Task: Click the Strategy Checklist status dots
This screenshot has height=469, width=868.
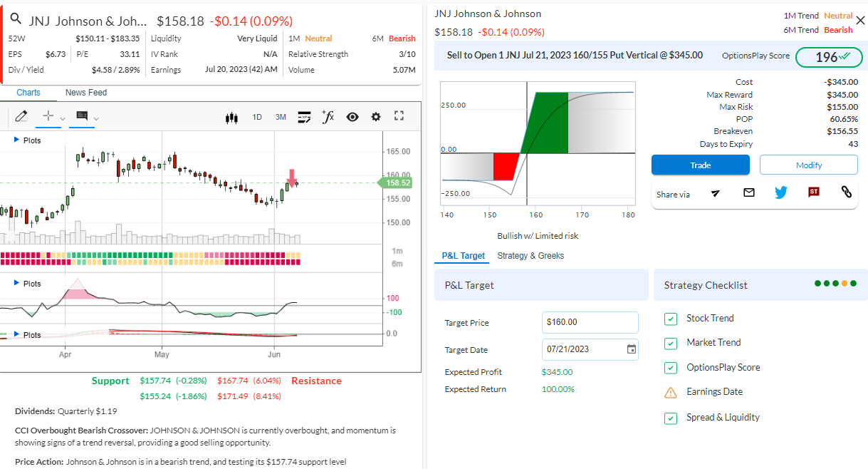Action: click(835, 284)
